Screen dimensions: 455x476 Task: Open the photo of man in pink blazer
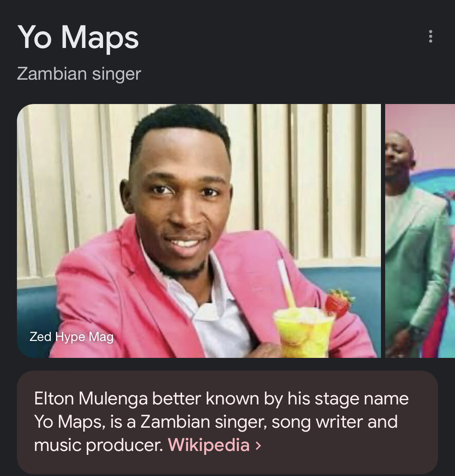199,231
